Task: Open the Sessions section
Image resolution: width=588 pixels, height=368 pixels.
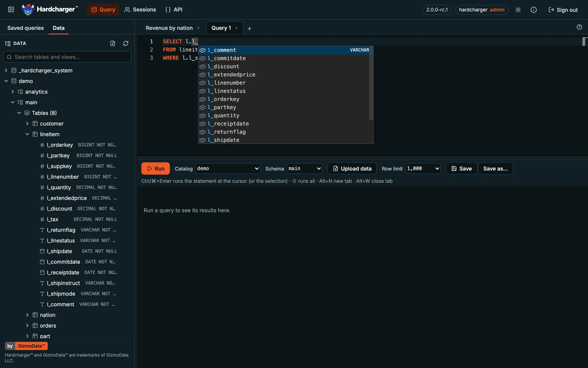Action: click(x=140, y=10)
